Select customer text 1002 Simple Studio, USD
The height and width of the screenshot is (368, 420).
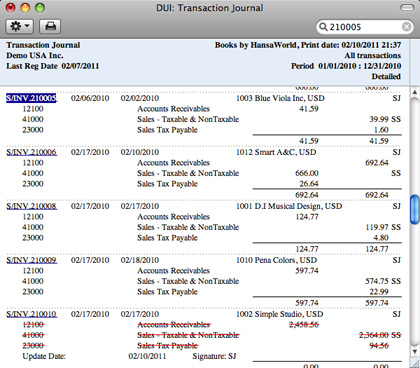click(x=279, y=314)
